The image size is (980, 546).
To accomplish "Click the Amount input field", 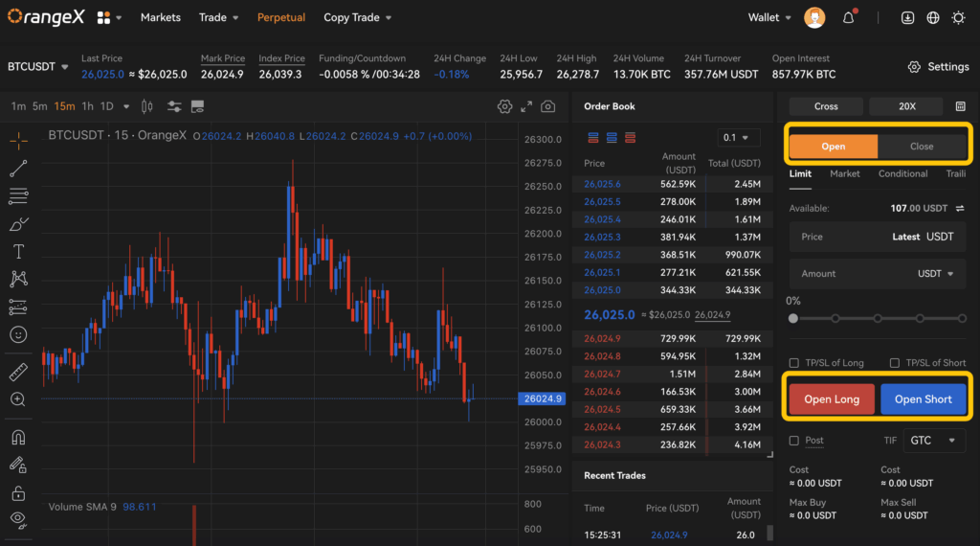I will (x=878, y=273).
